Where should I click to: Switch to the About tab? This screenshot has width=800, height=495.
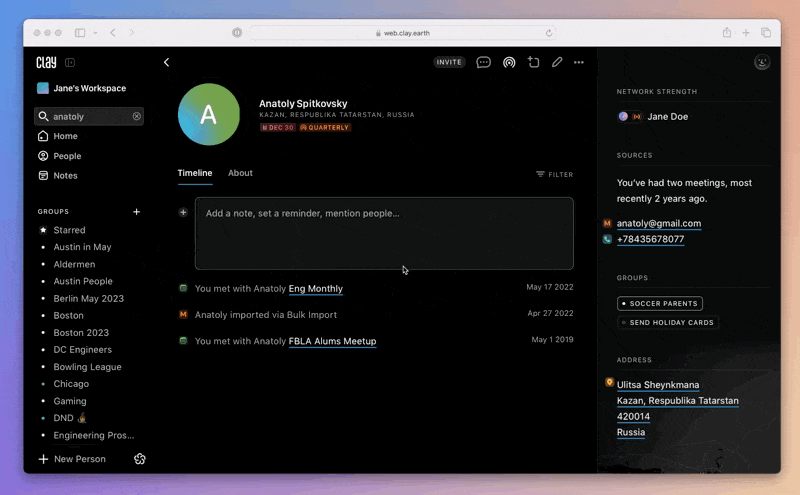click(240, 173)
